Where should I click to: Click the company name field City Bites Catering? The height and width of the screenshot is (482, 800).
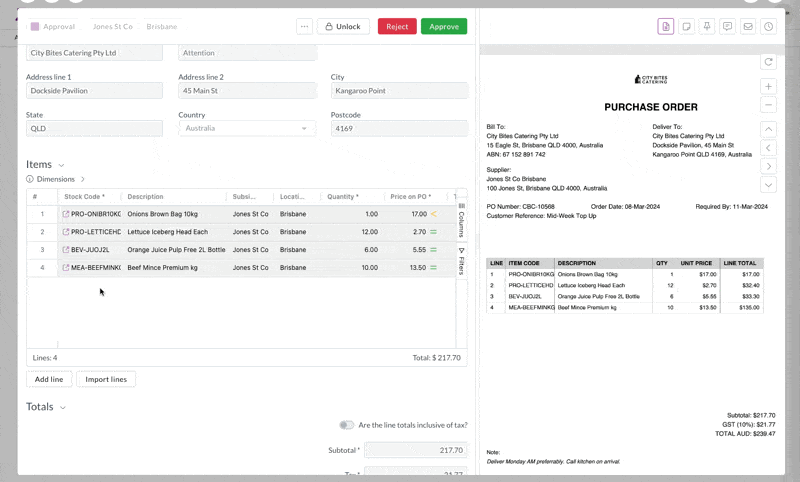coord(94,53)
